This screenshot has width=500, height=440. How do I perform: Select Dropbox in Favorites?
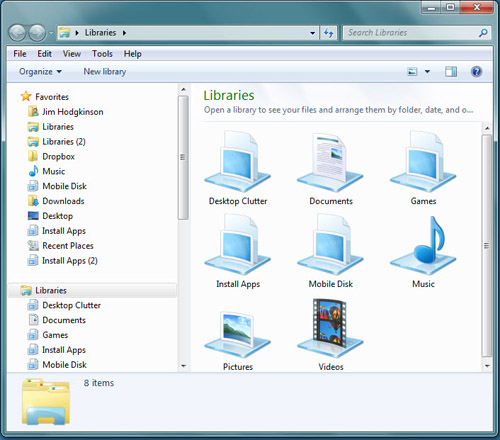51,156
